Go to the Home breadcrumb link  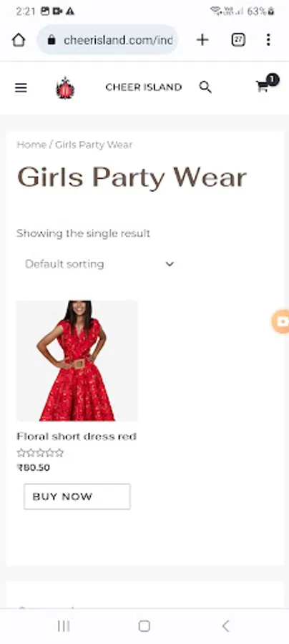coord(31,145)
